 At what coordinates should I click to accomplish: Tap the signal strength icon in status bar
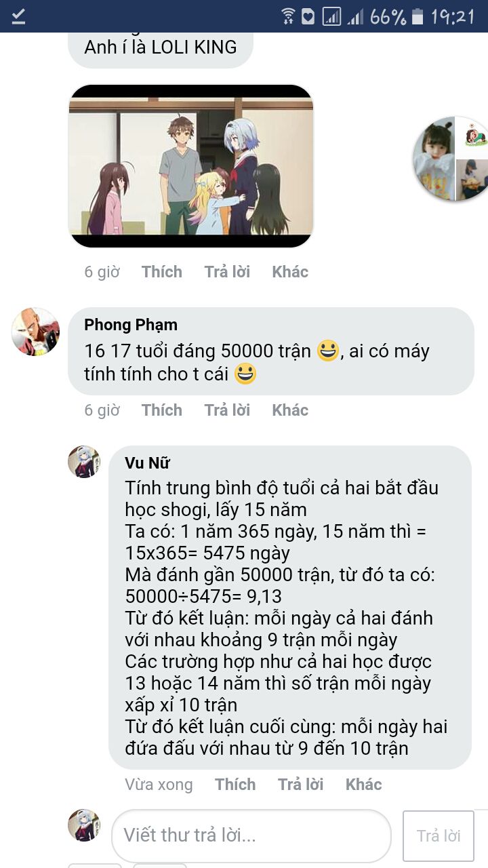click(x=355, y=16)
